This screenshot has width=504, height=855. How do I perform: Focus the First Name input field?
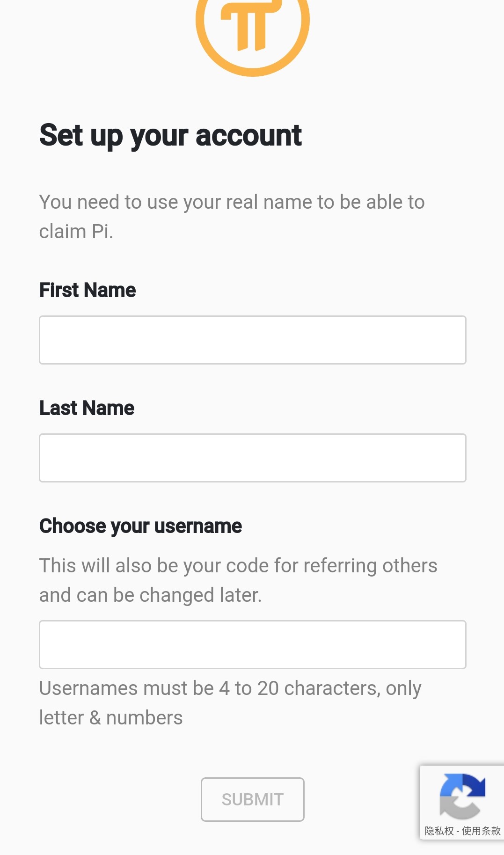click(x=253, y=340)
